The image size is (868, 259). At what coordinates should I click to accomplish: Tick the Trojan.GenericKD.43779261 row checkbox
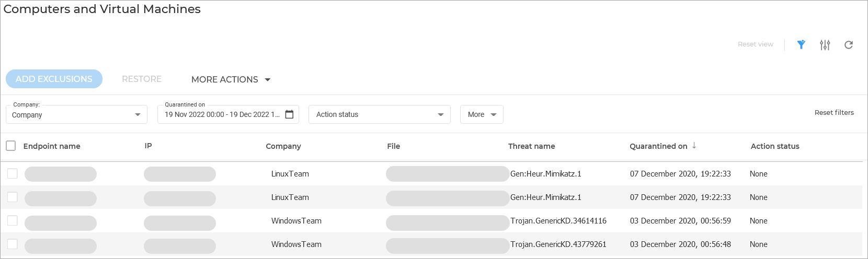point(13,244)
